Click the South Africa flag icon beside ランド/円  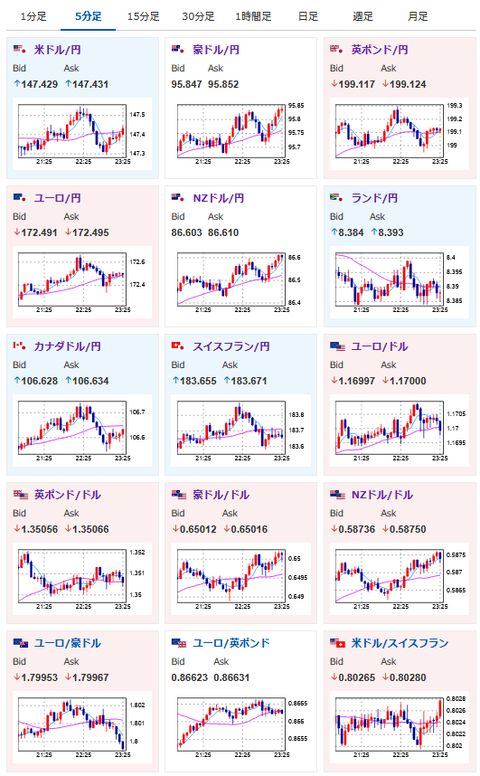(x=337, y=197)
